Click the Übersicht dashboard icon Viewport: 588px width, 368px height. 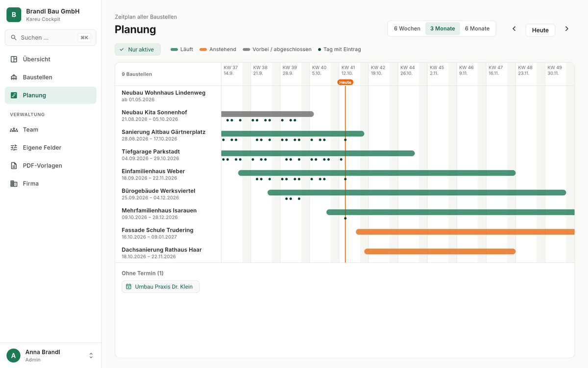pyautogui.click(x=14, y=59)
